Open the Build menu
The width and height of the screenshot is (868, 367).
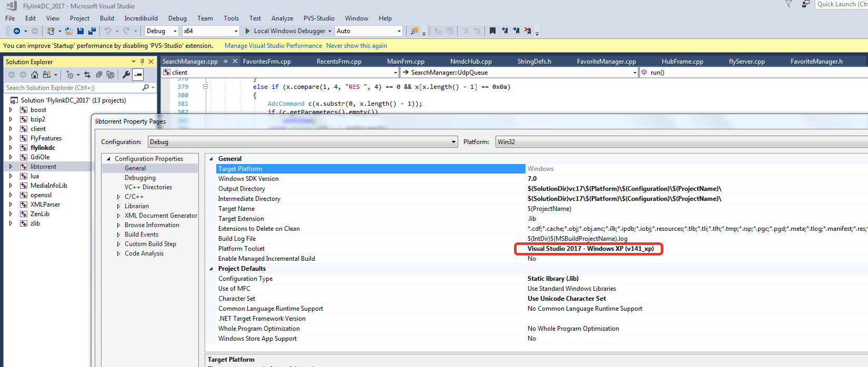click(107, 18)
